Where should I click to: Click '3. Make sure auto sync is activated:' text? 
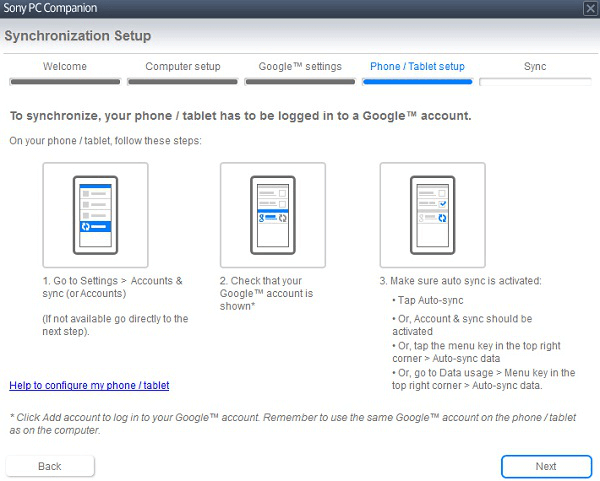460,280
